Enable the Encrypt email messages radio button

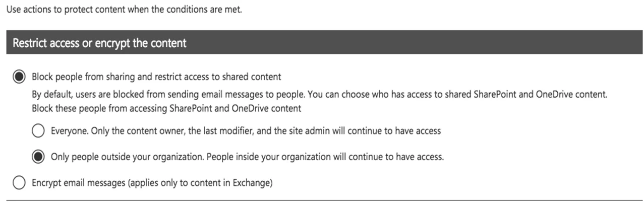[19, 183]
